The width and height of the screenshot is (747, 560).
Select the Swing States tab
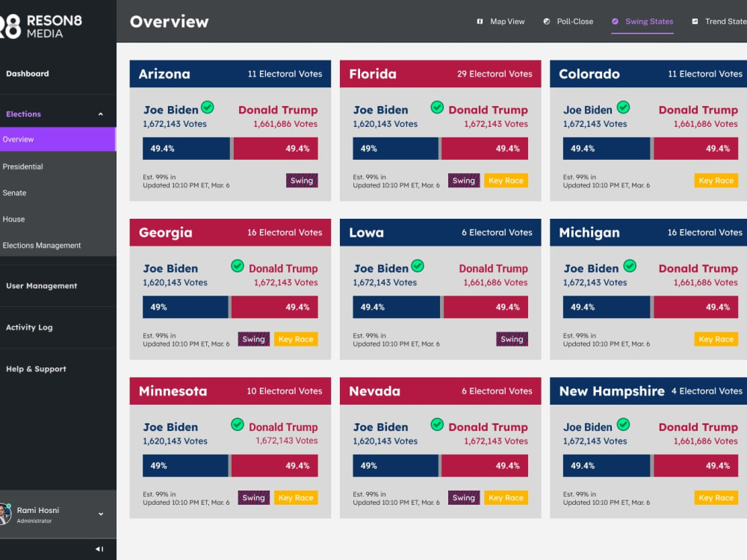pos(642,22)
